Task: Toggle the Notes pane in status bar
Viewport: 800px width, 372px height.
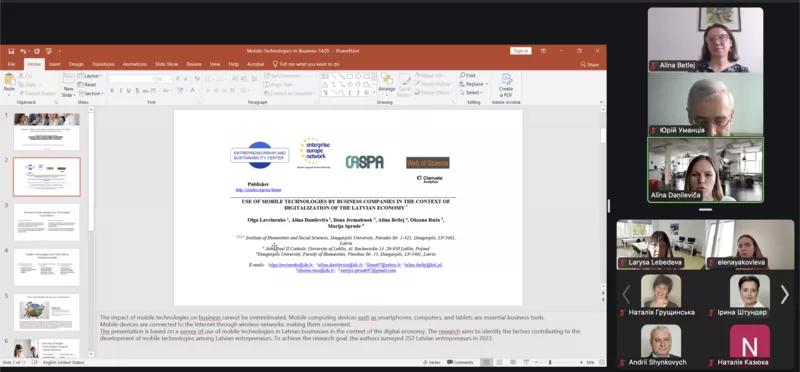Action: (x=432, y=362)
